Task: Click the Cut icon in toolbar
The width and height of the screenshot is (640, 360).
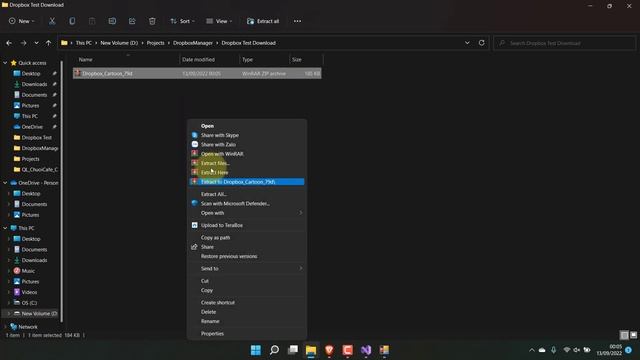Action: point(52,21)
